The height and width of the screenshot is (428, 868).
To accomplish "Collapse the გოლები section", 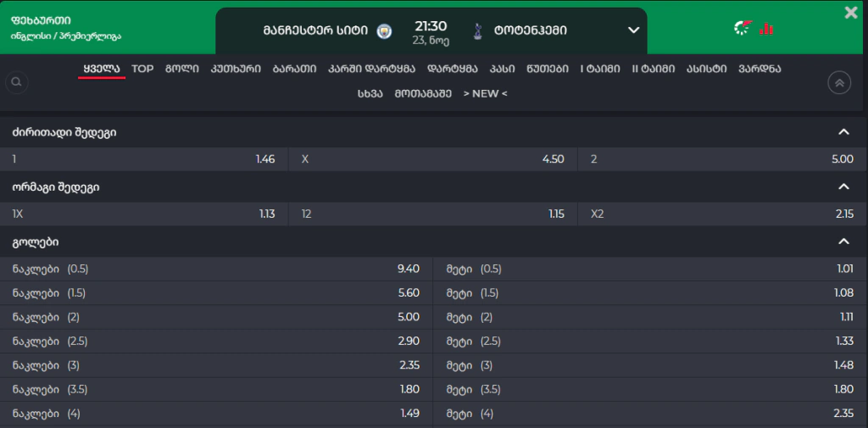I will point(843,242).
